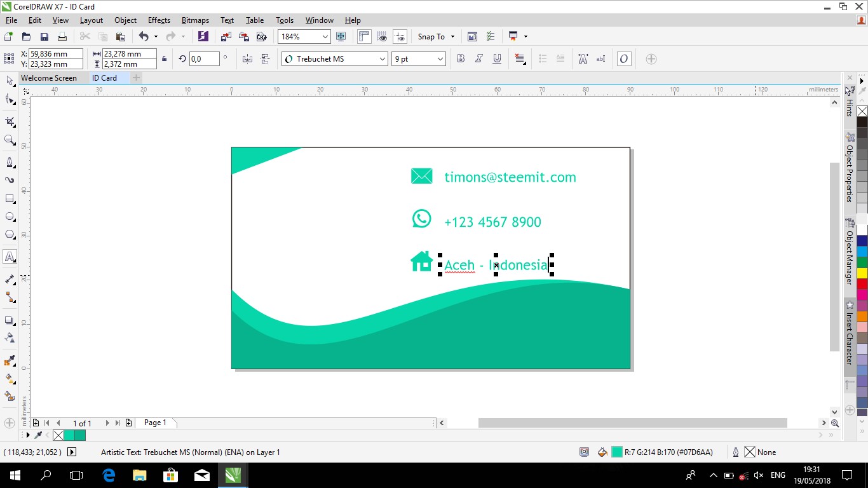Select the Rectangle tool in toolbox

[10, 199]
